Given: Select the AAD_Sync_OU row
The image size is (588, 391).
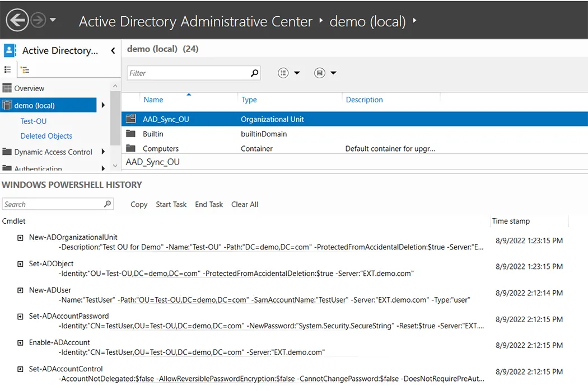Looking at the screenshot, I should click(354, 119).
